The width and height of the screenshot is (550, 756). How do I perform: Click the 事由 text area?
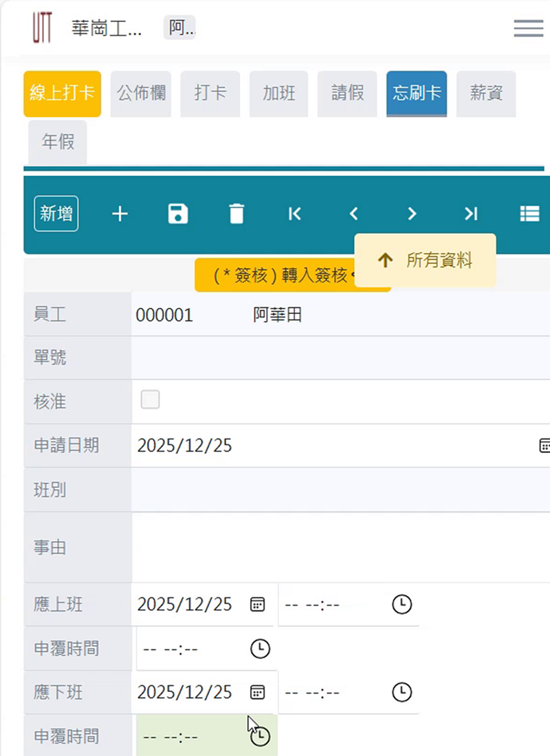(340, 547)
